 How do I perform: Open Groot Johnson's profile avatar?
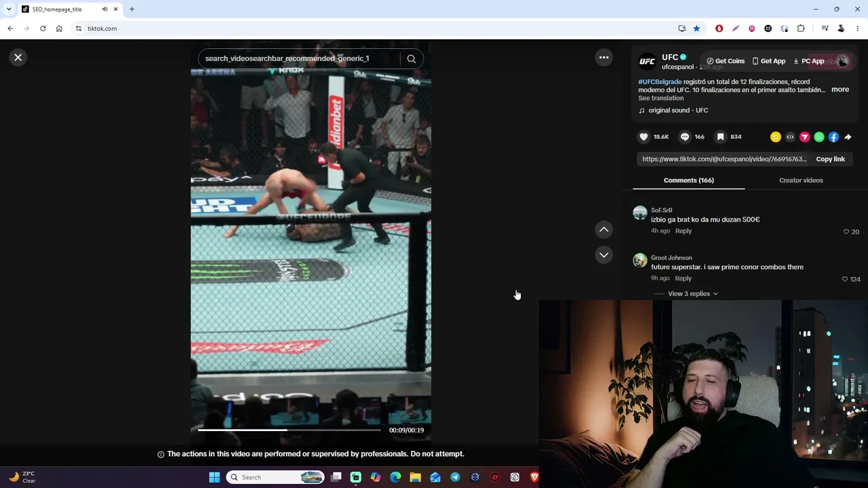coord(640,260)
